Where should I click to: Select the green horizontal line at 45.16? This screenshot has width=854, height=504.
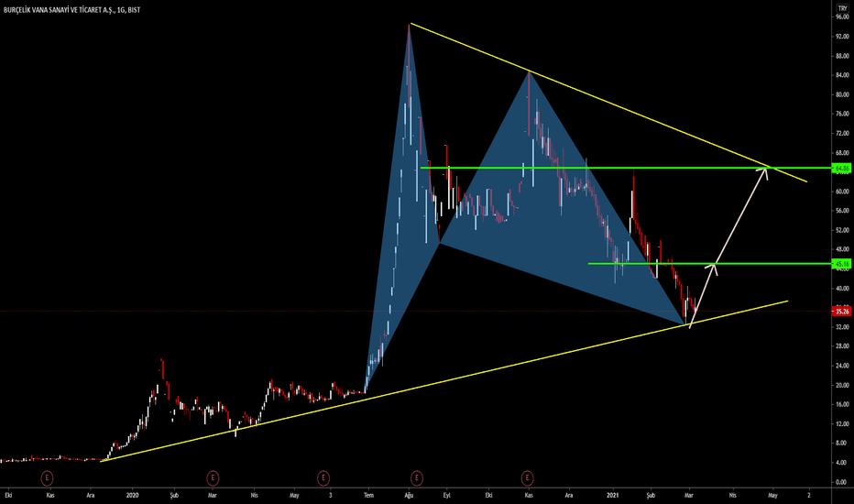(x=711, y=264)
